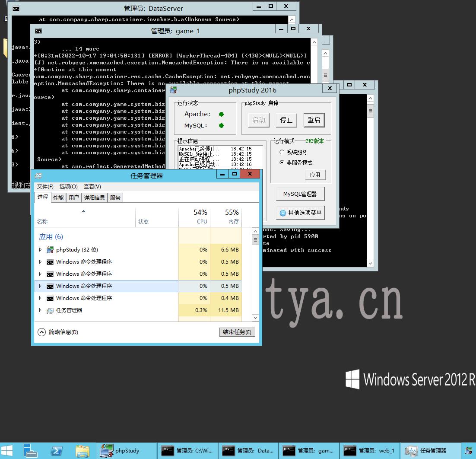Screen dimensions: 476x459
Task: Click down arrow of Task Manager scrollbar
Action: coord(256,318)
